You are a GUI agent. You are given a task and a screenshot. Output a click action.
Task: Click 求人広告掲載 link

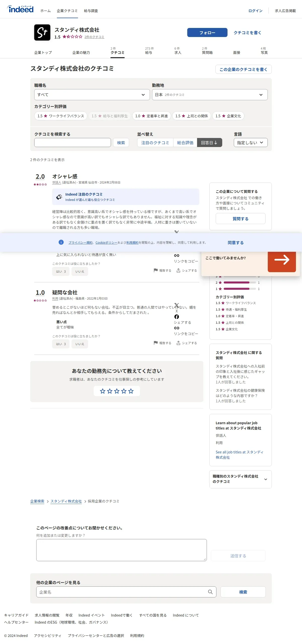(x=285, y=11)
